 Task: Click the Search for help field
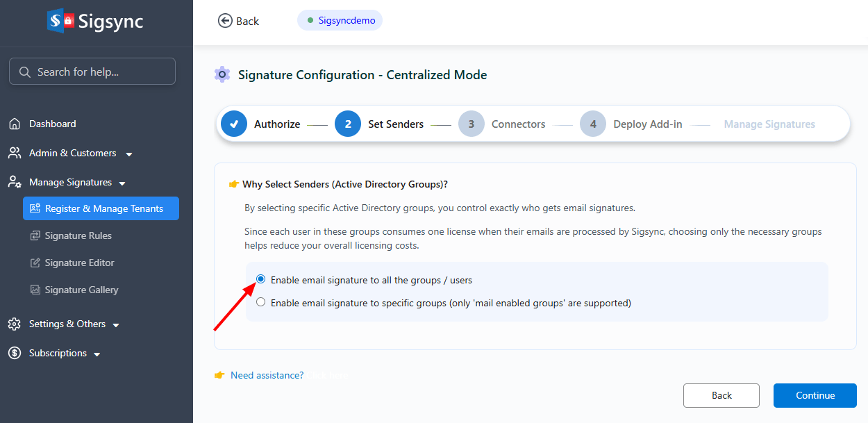(92, 72)
